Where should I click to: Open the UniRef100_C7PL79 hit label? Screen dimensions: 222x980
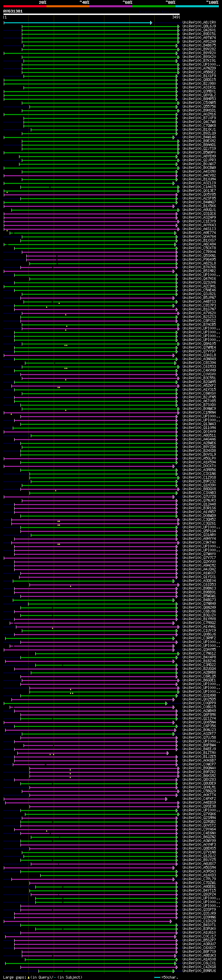[199, 879]
